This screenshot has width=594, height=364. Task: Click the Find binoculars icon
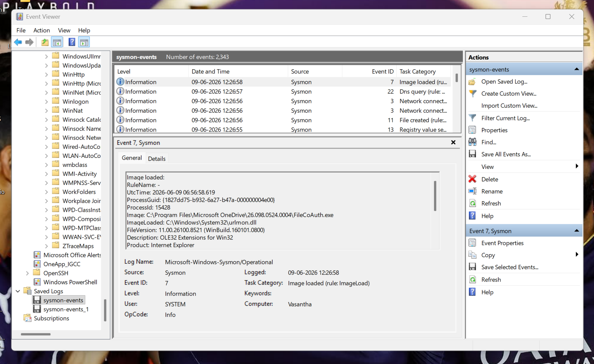473,142
